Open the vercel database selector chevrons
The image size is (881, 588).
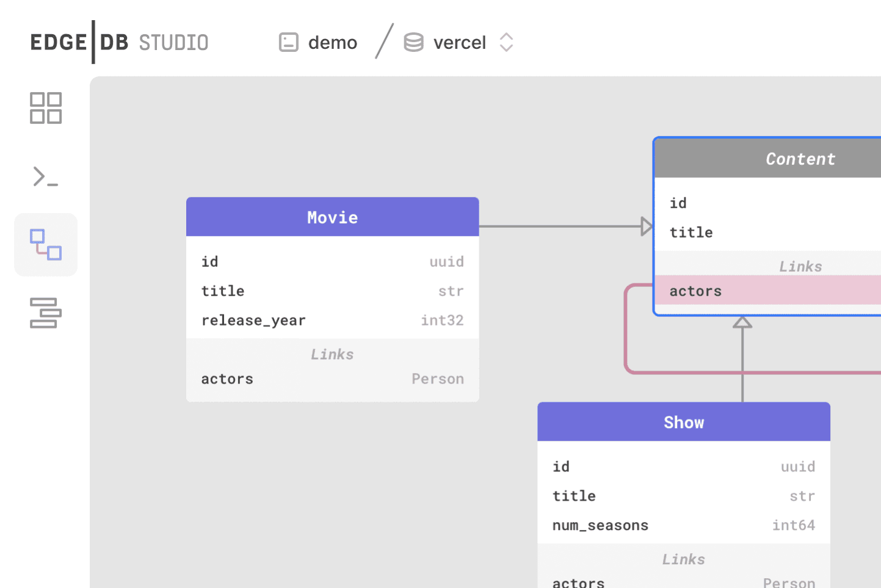pyautogui.click(x=507, y=42)
